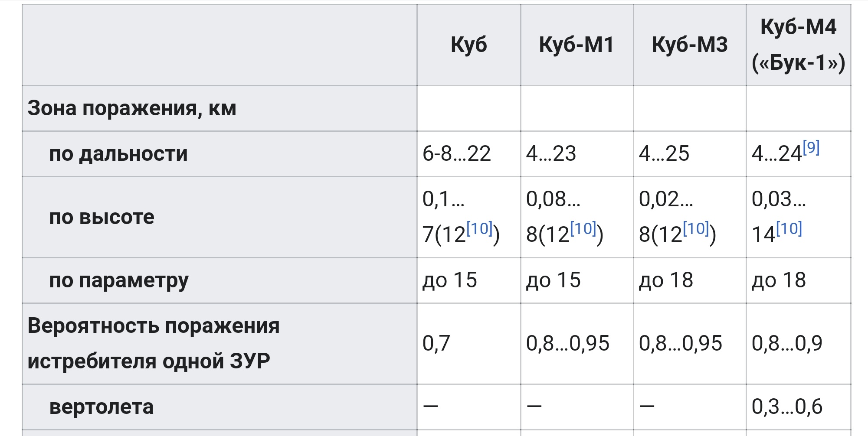The image size is (868, 436).
Task: Click the Куб-М3 column header
Action: 690,45
